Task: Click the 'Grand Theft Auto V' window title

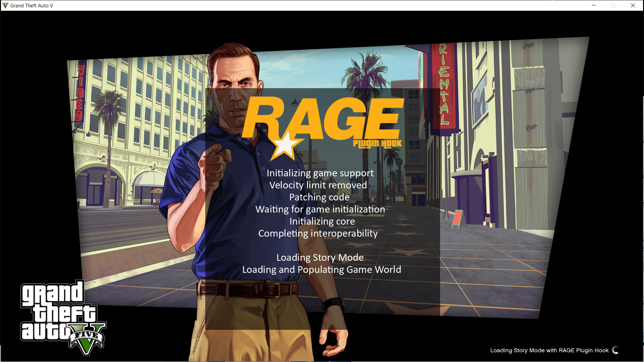Action: point(32,5)
